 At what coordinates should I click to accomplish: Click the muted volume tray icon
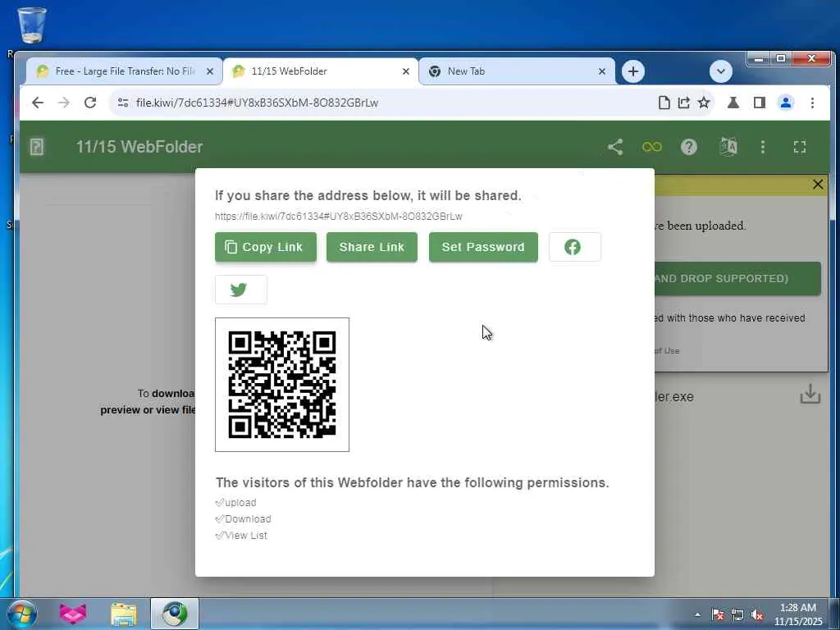pos(757,614)
